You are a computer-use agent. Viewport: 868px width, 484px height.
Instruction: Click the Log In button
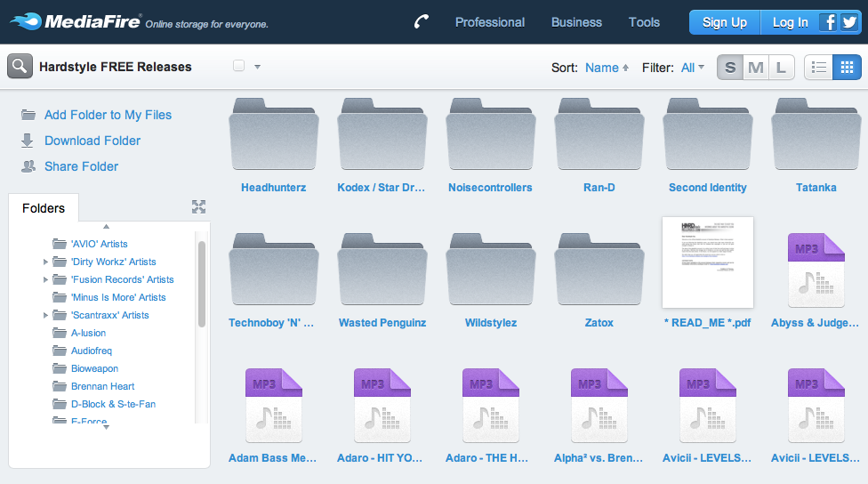[x=790, y=22]
